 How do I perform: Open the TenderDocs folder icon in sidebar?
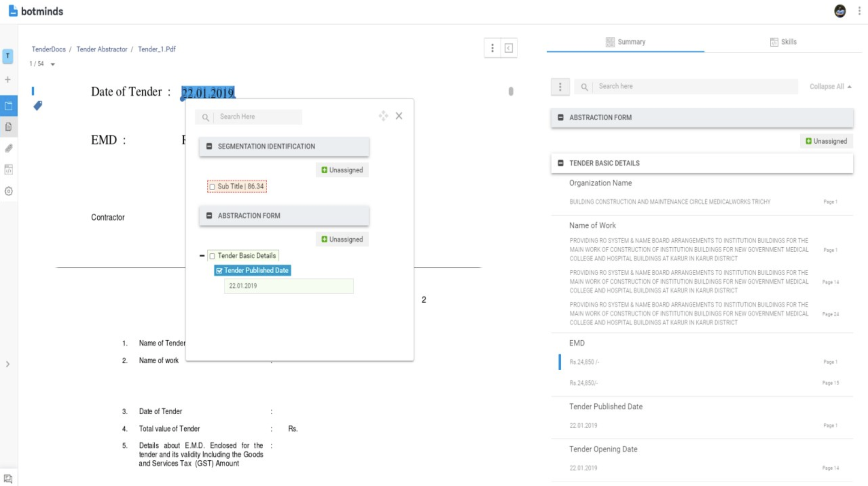coord(8,105)
